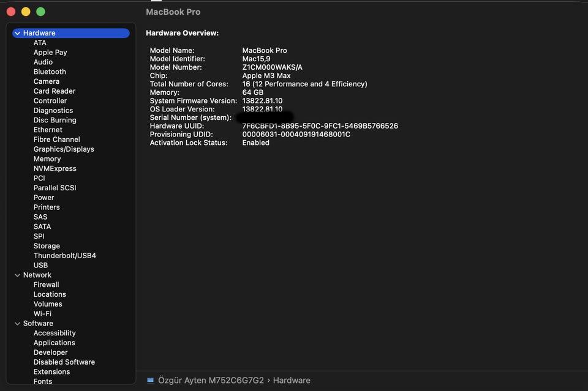Image resolution: width=588 pixels, height=391 pixels.
Task: Choose the Wi-Fi entry under Network
Action: (42, 313)
